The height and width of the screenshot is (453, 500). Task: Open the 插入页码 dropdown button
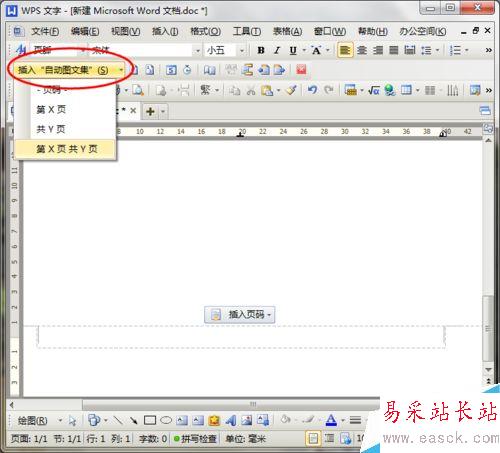tap(240, 314)
